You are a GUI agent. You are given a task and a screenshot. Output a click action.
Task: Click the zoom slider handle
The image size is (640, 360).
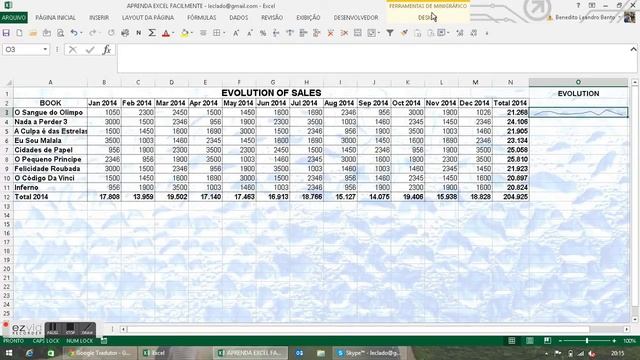587,341
